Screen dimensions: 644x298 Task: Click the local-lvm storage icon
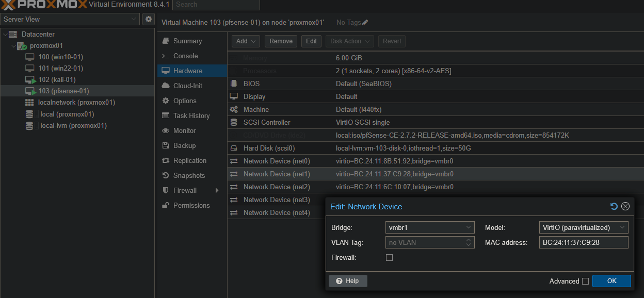30,125
